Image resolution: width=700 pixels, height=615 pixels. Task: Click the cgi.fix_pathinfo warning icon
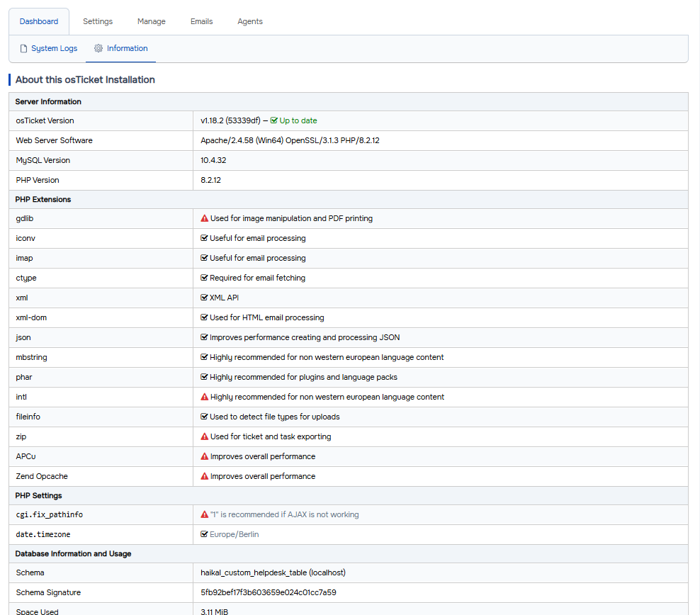pos(205,515)
